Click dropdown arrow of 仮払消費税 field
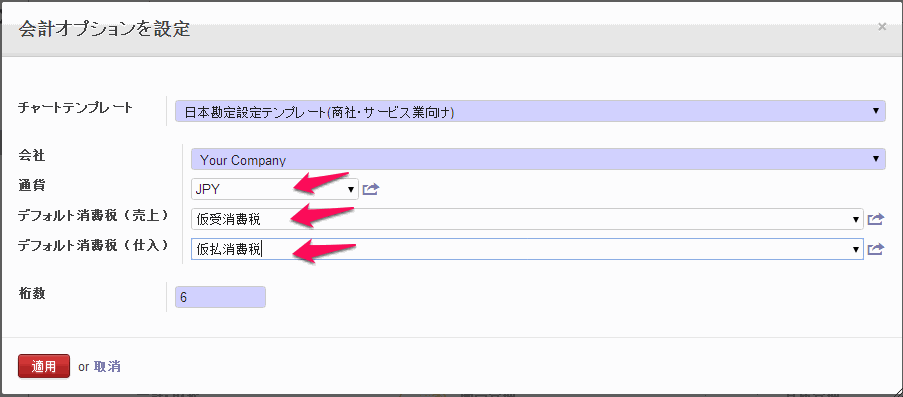 [x=856, y=249]
